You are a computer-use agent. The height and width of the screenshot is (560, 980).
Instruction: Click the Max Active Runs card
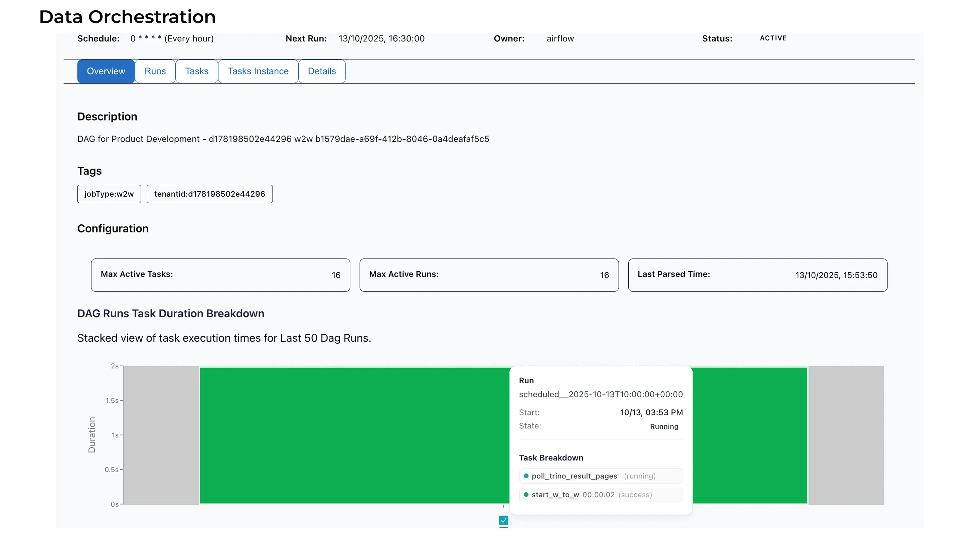point(489,275)
